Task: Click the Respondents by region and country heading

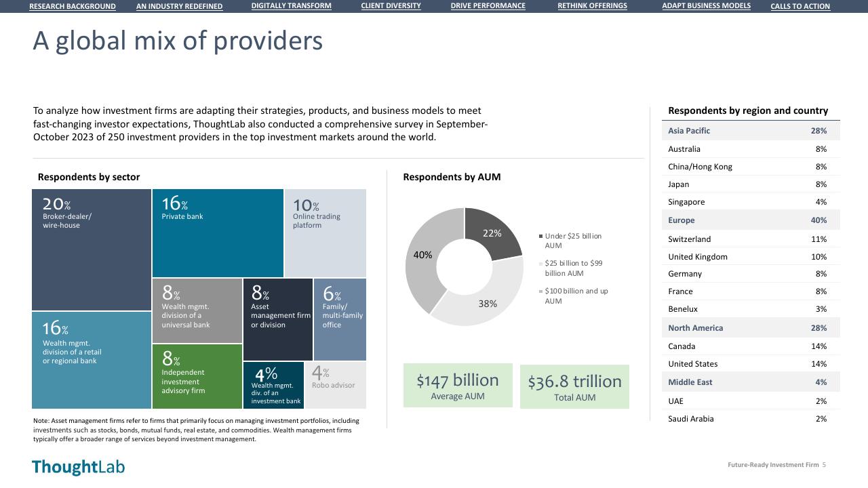Action: pyautogui.click(x=748, y=110)
